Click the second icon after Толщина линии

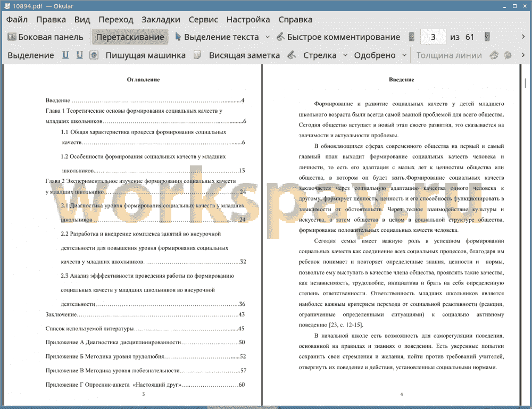point(508,55)
